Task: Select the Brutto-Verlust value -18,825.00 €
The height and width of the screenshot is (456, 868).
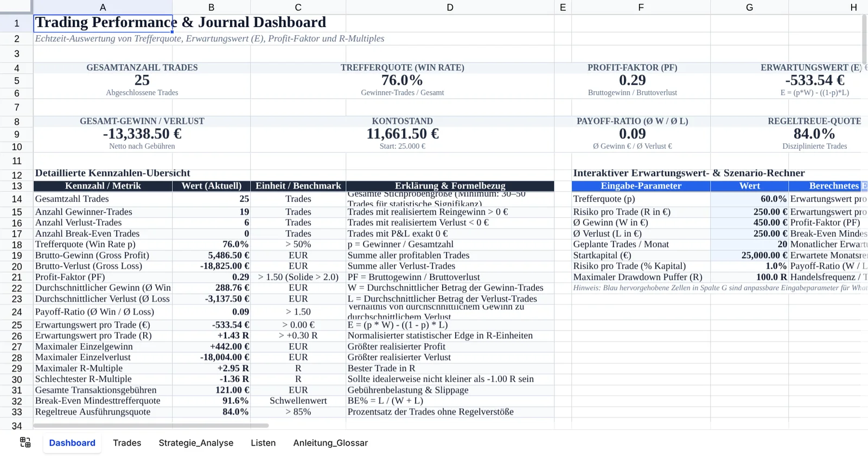Action: [x=211, y=266]
